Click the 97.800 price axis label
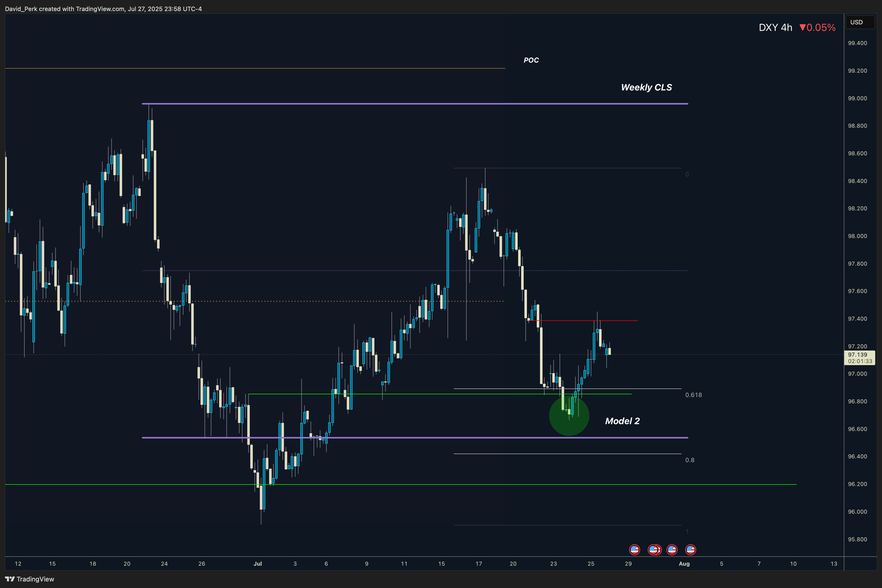 (857, 264)
